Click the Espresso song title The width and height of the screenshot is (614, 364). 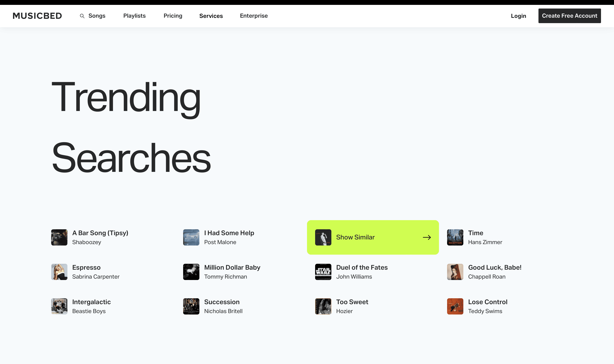[x=86, y=267]
